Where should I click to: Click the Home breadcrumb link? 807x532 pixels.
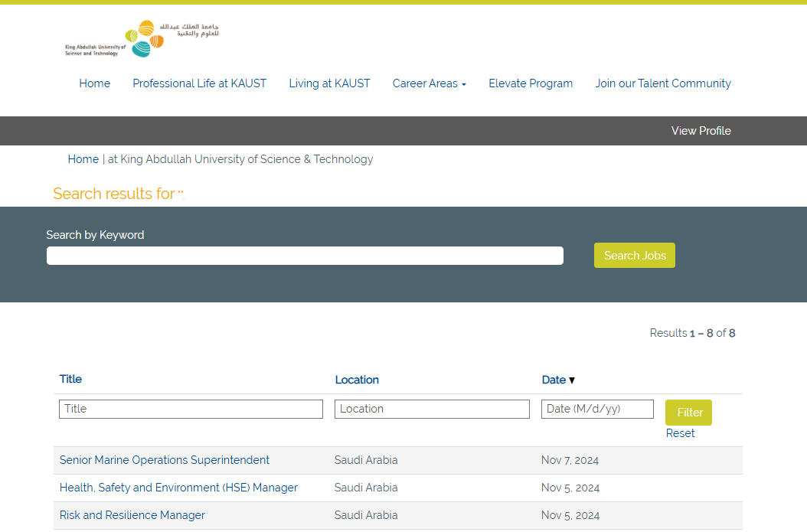coord(83,159)
